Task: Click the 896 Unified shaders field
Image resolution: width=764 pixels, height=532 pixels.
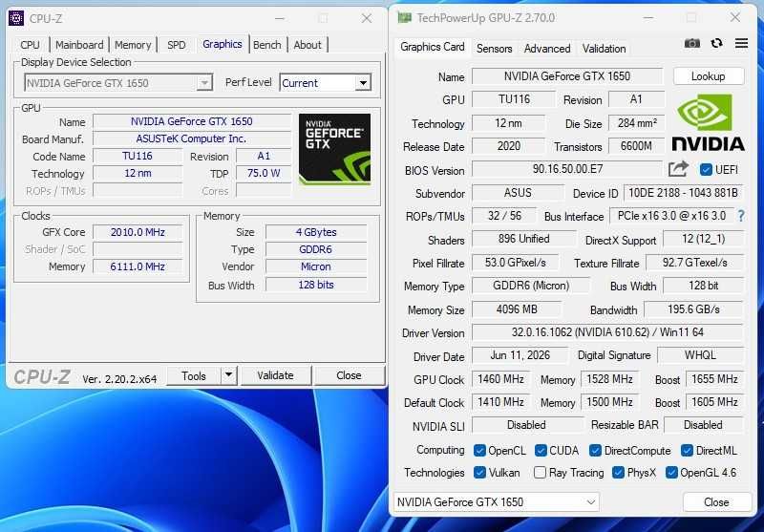Action: [523, 239]
